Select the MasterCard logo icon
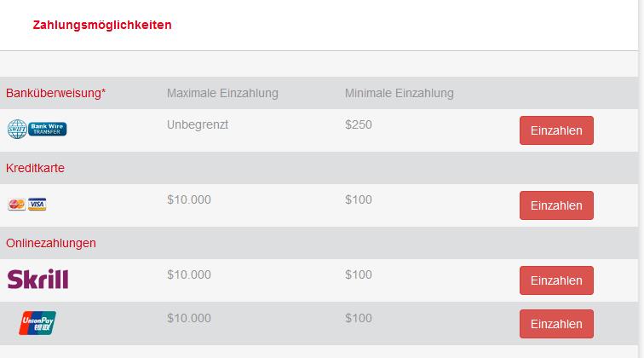The width and height of the screenshot is (644, 358). pos(16,205)
